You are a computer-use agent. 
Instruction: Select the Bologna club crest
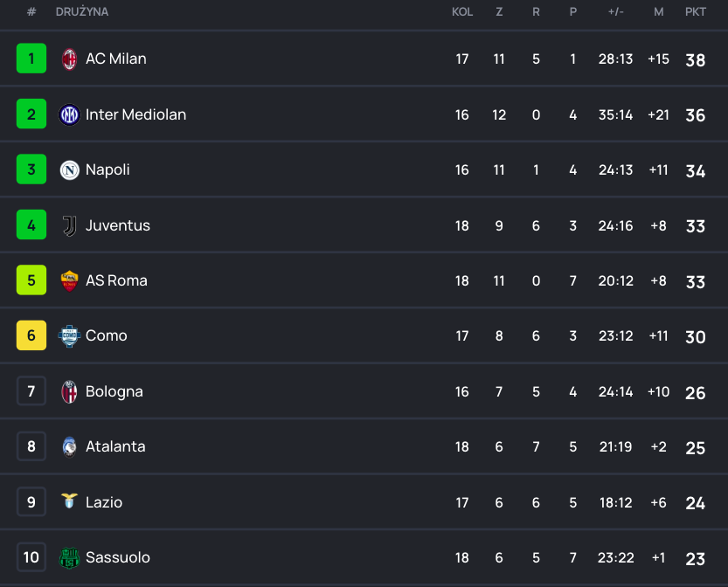coord(69,391)
